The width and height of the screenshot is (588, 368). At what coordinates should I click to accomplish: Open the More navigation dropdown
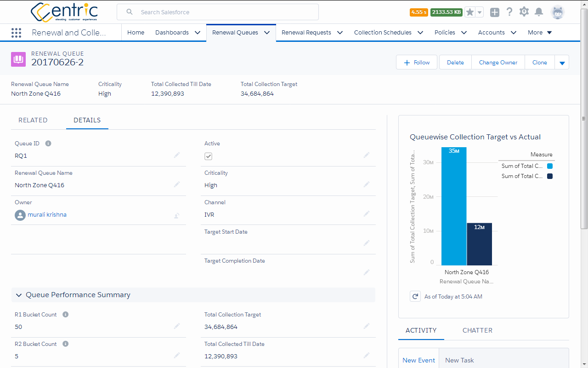[x=540, y=33]
